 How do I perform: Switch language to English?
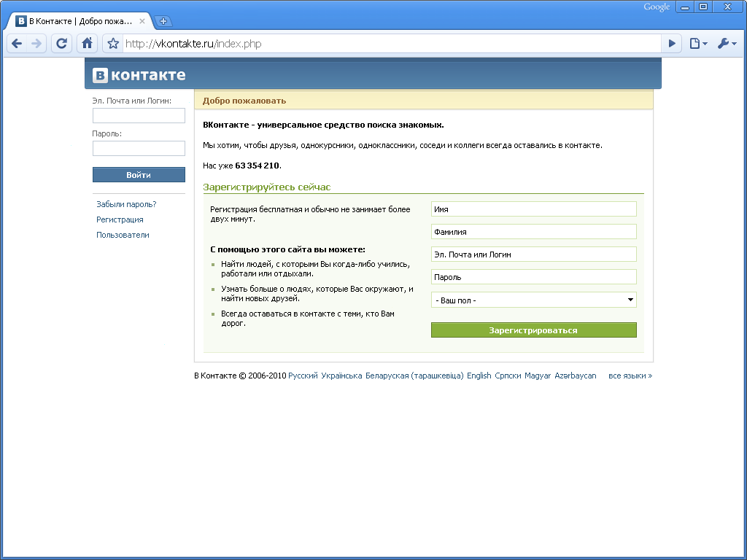479,376
